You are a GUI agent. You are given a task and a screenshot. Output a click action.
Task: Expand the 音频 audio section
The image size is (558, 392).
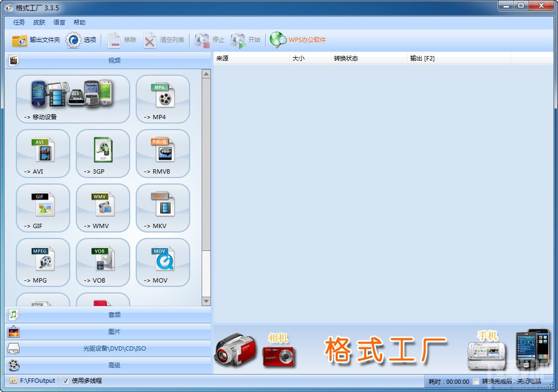coord(108,315)
